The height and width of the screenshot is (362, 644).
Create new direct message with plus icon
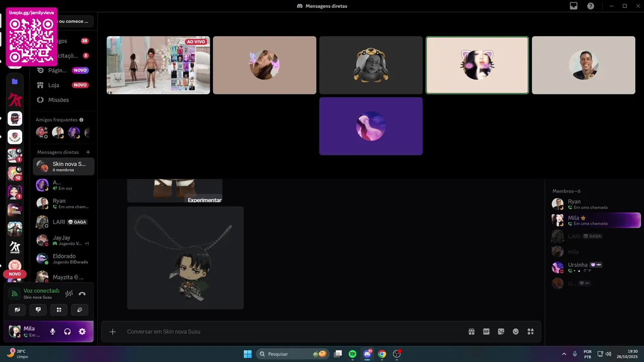88,152
